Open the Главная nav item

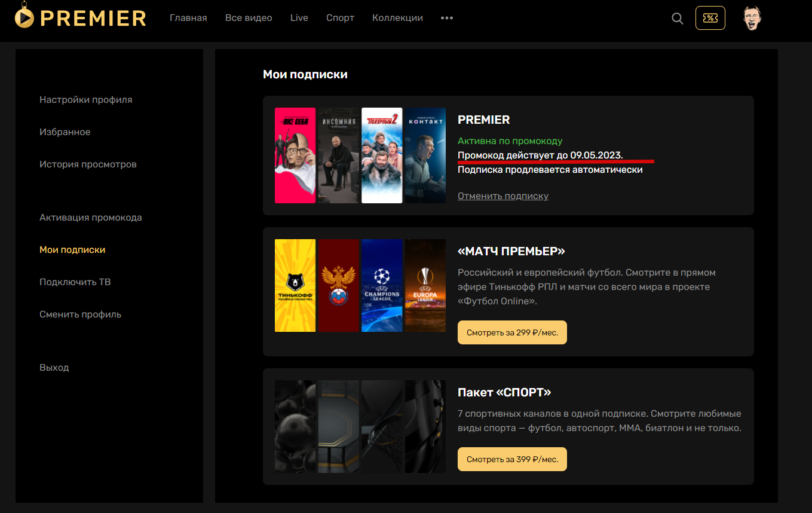[x=188, y=18]
